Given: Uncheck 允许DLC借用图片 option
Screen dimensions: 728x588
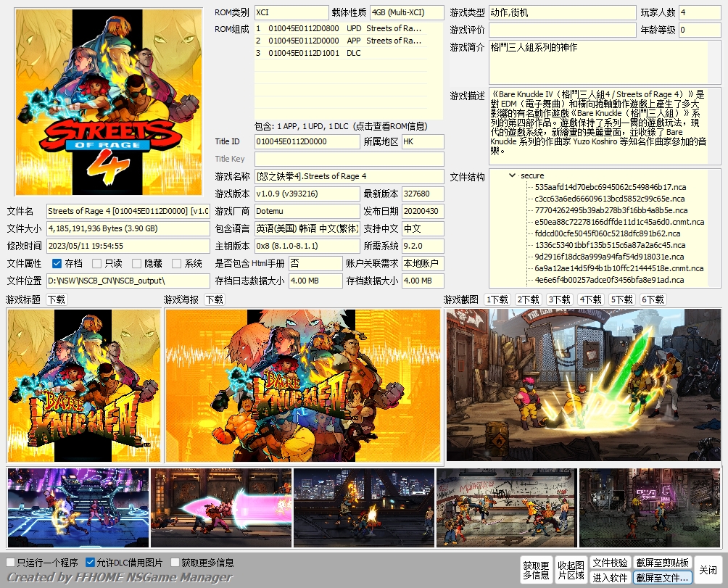Looking at the screenshot, I should [91, 563].
